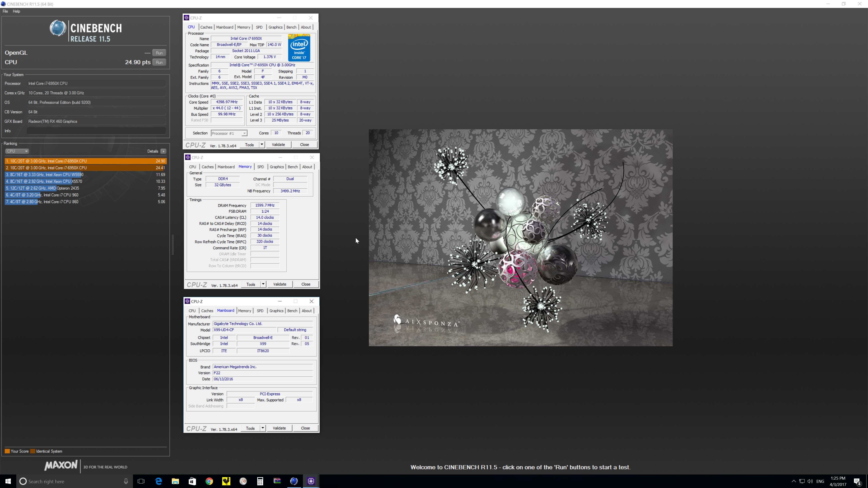Open Processor #1 selection dropdown
This screenshot has height=488, width=868.
(229, 133)
